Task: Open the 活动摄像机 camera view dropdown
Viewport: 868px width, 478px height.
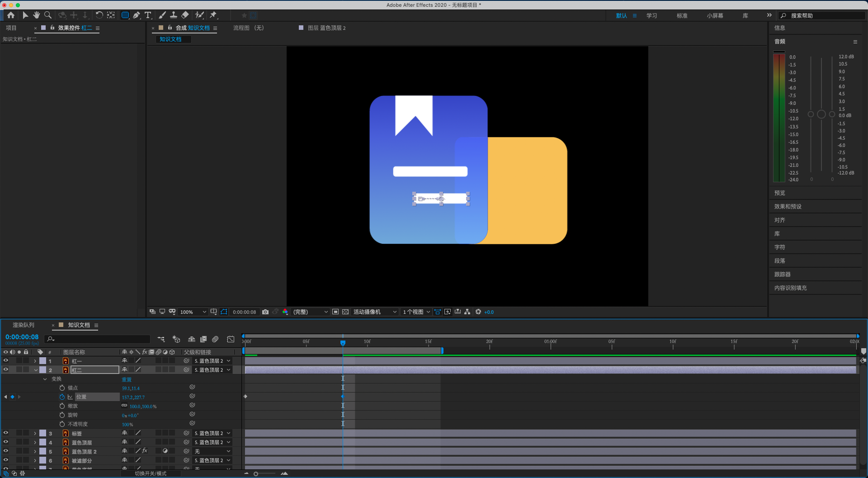Action: [375, 312]
